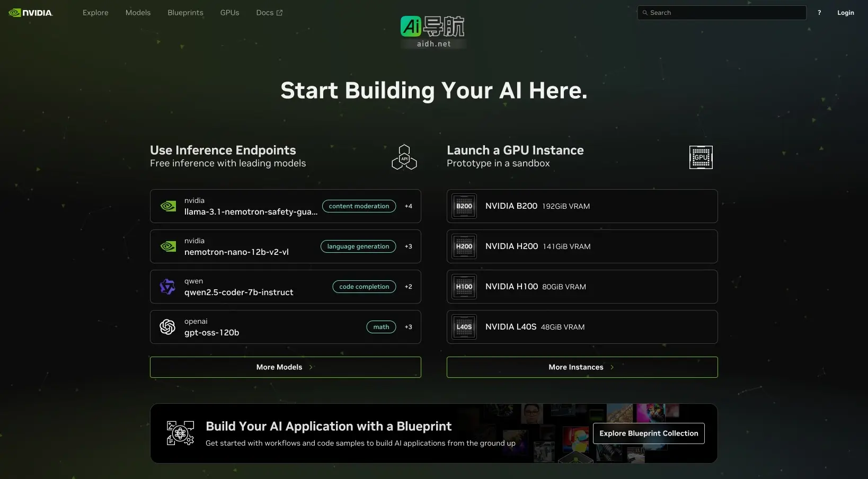
Task: Click the OpenAI icon next to gpt-oss-120b
Action: point(167,327)
